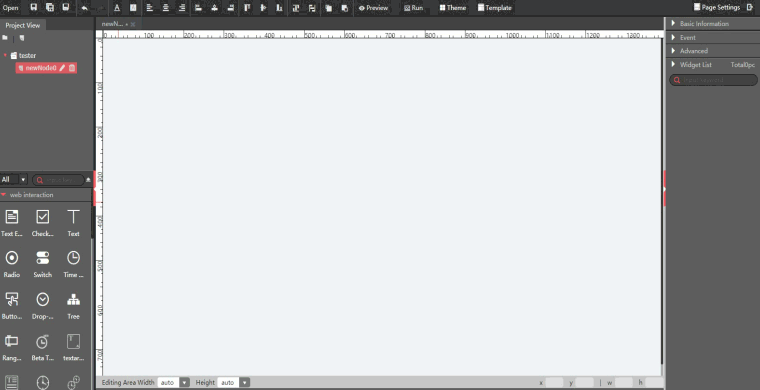Image resolution: width=760 pixels, height=390 pixels.
Task: Click the undo arrow in the toolbar
Action: point(85,8)
